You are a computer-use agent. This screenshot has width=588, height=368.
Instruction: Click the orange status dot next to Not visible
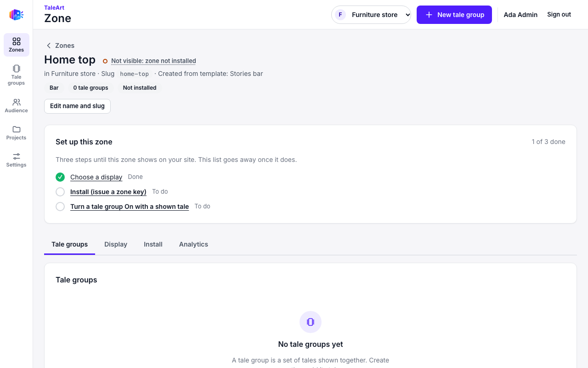(105, 61)
